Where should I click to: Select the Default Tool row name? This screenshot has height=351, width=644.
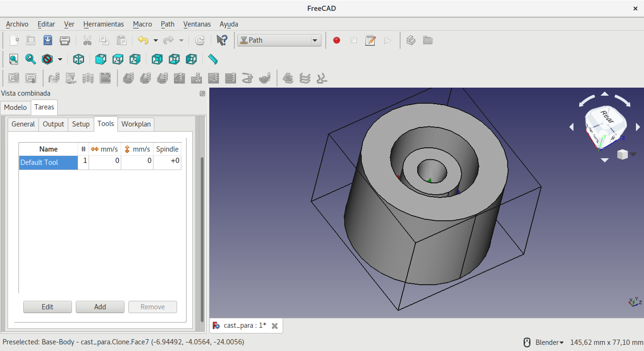[48, 162]
